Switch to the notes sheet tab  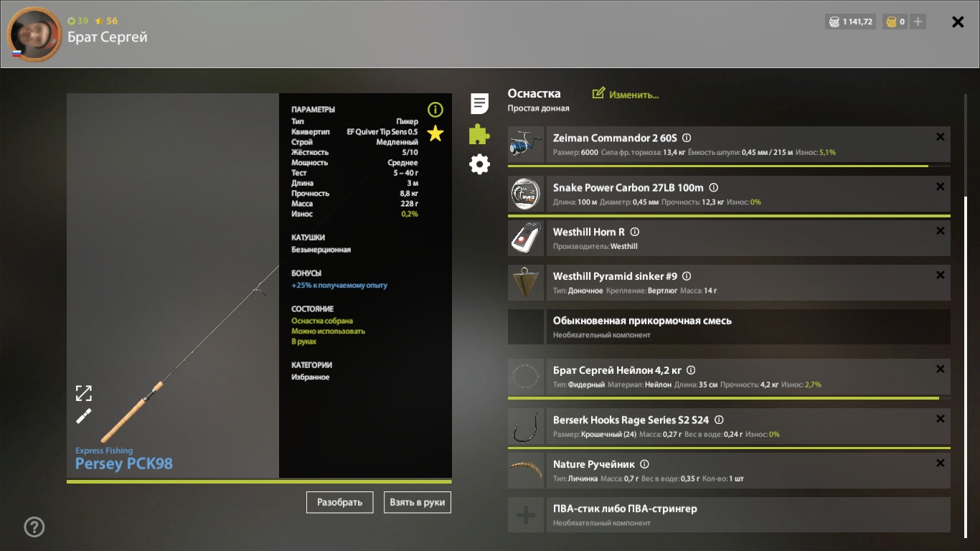pos(479,103)
